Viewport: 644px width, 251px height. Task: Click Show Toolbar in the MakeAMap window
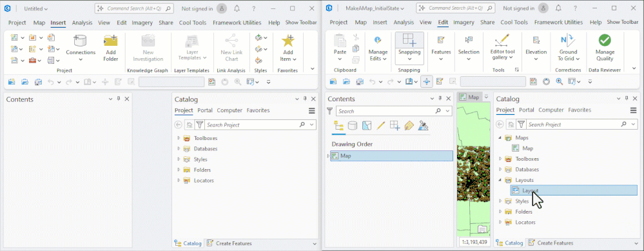[623, 22]
